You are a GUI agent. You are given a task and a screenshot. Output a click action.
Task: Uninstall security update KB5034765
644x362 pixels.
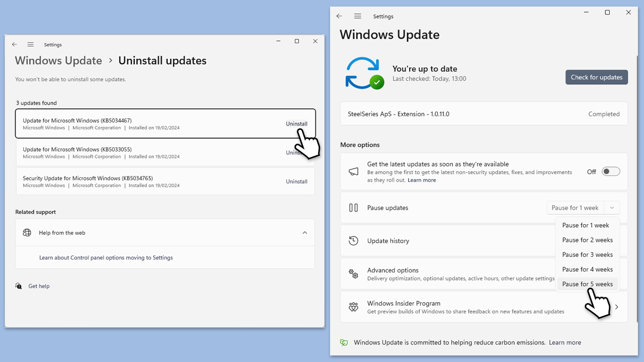coord(296,182)
